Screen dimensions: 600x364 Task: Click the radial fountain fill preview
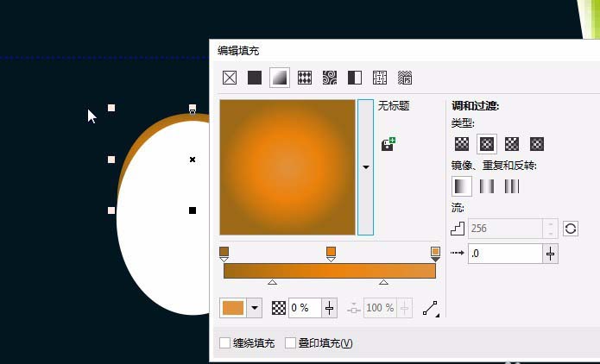click(287, 167)
